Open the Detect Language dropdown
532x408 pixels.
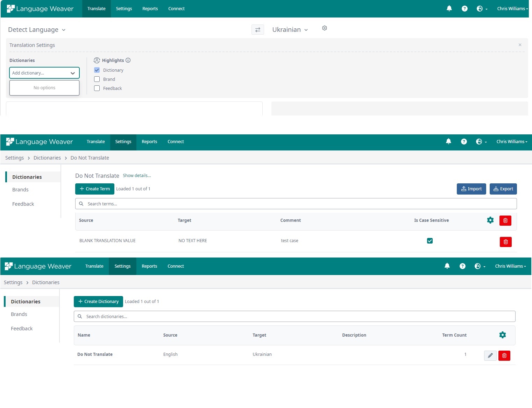tap(36, 30)
